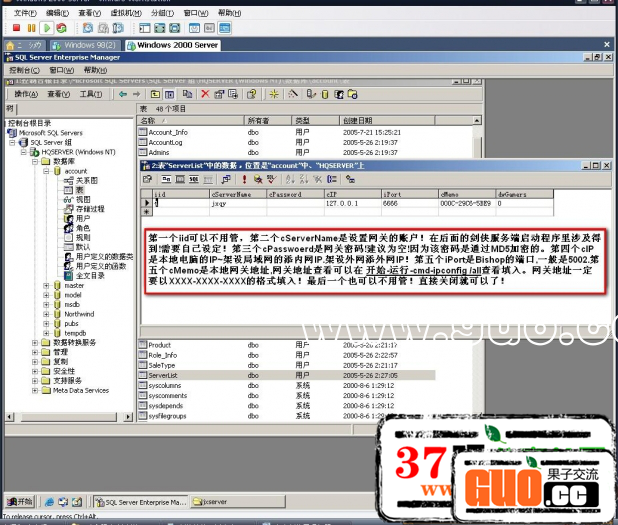Switch to the Windows 98(2) tab
The image size is (618, 525).
(x=90, y=45)
